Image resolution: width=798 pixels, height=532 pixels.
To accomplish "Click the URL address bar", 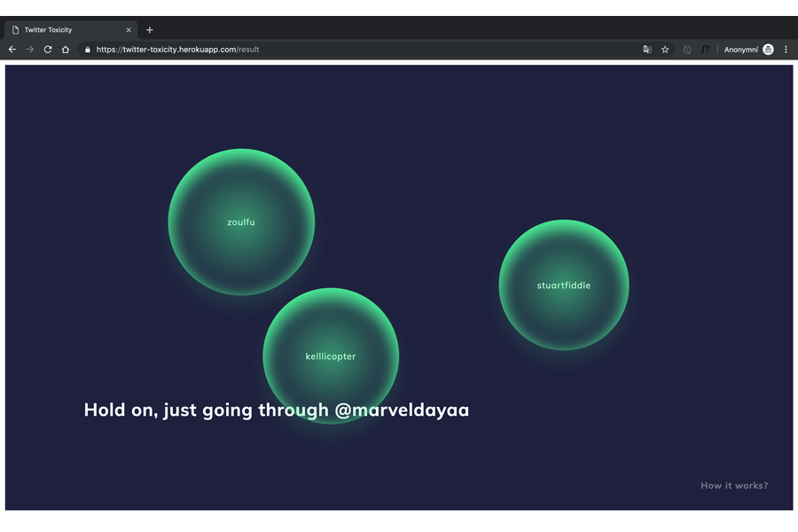I will [x=355, y=50].
